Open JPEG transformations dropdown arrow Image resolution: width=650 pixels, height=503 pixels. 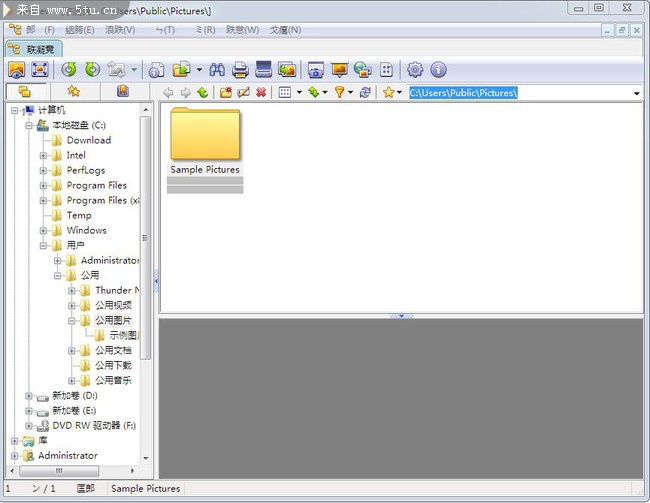134,70
